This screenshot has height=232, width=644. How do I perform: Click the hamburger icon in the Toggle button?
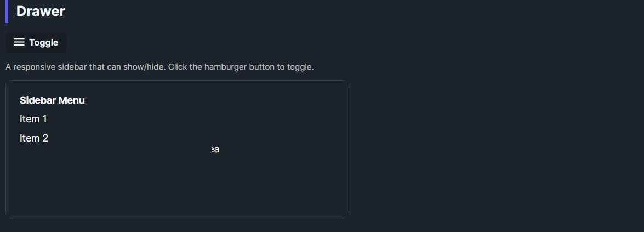[x=19, y=42]
